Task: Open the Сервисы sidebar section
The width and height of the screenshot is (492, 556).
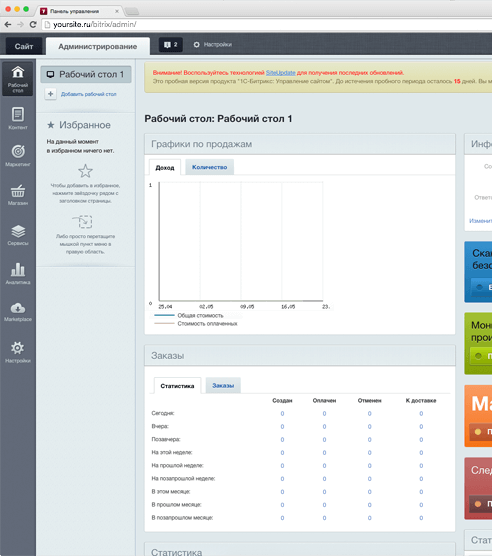Action: tap(18, 235)
